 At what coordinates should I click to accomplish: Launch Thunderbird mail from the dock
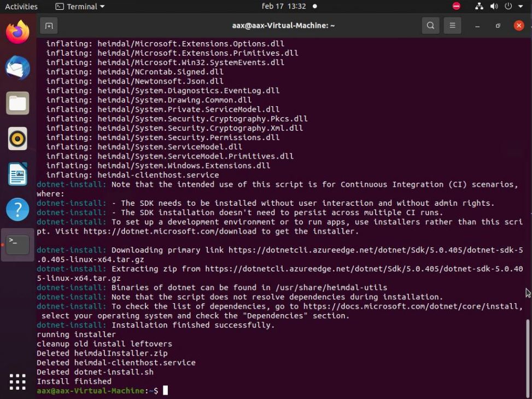coord(17,68)
